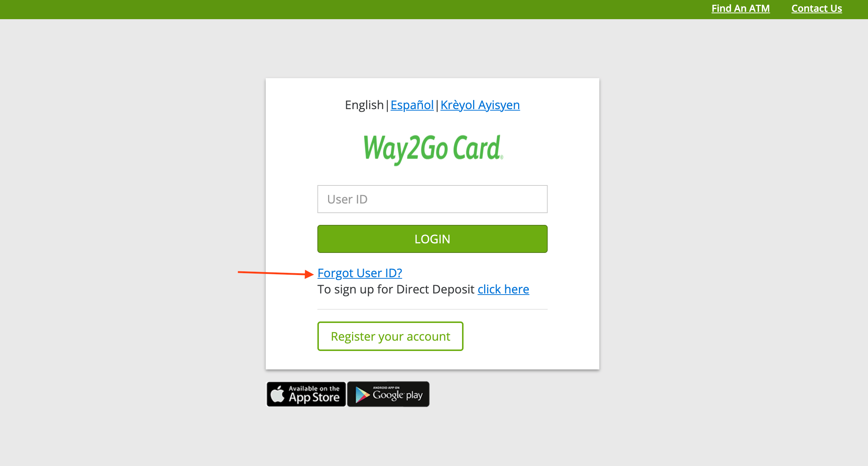The width and height of the screenshot is (868, 466).
Task: Switch language to Krèyol Ayisyen
Action: [480, 105]
